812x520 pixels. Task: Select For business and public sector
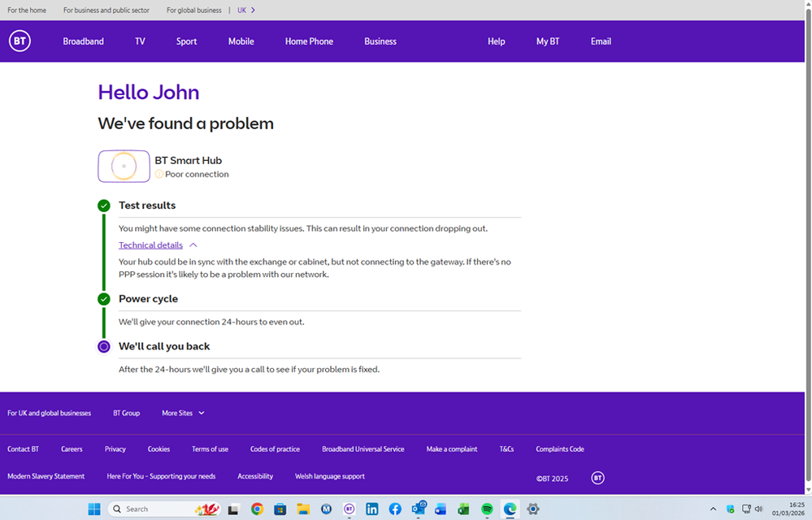[106, 10]
